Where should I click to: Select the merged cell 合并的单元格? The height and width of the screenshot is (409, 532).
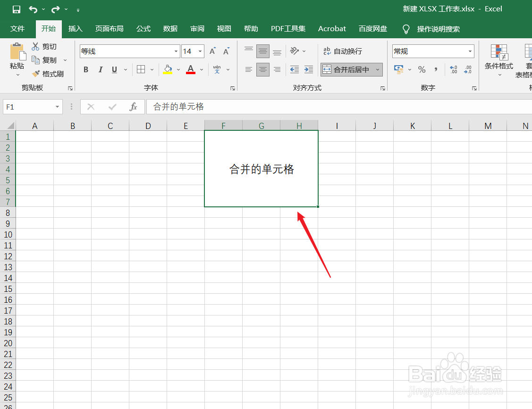tap(261, 169)
